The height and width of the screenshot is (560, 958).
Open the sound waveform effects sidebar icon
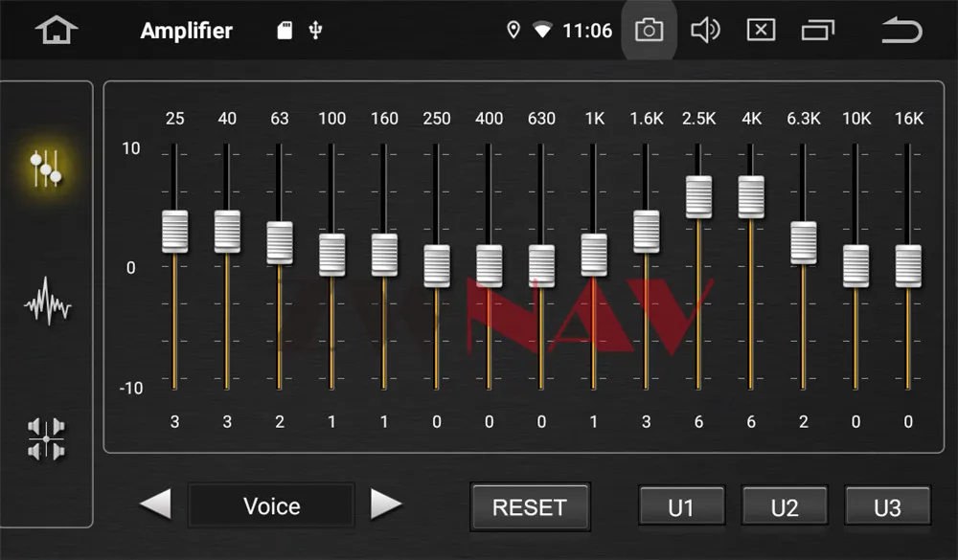coord(48,302)
